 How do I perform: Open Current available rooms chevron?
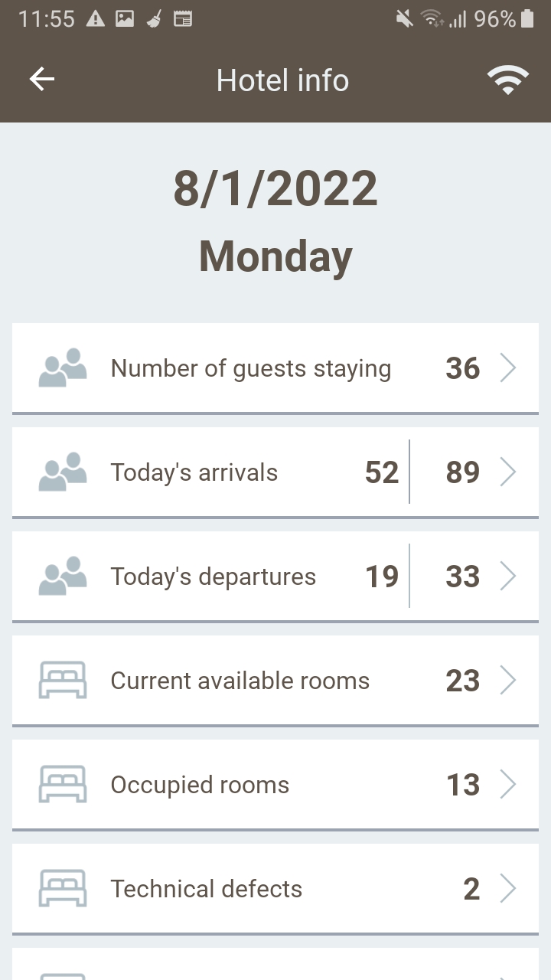pyautogui.click(x=508, y=681)
